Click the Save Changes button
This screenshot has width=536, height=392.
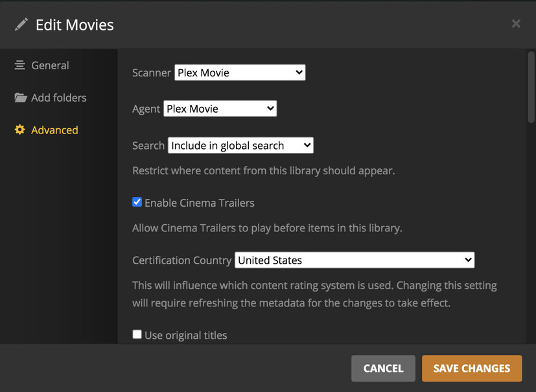tap(471, 368)
